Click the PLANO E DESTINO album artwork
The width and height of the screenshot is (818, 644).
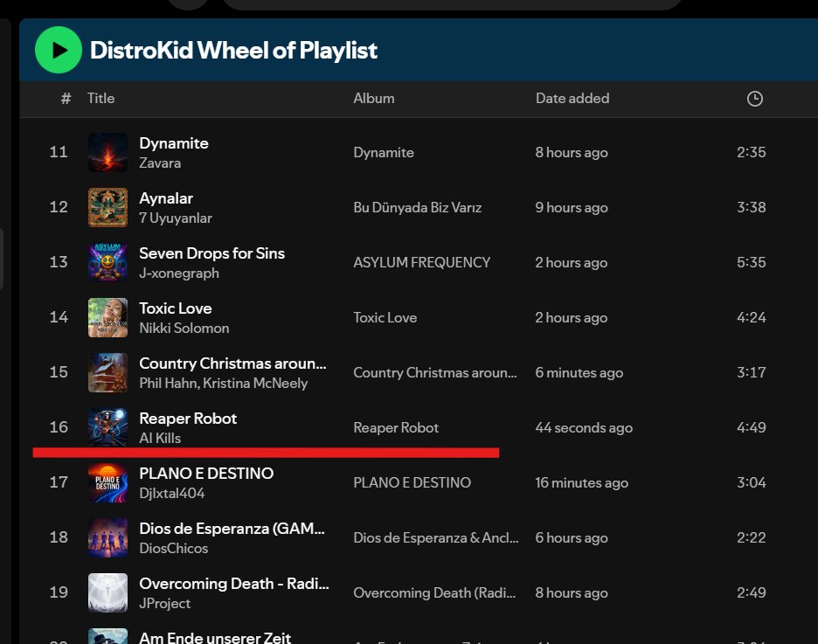107,482
